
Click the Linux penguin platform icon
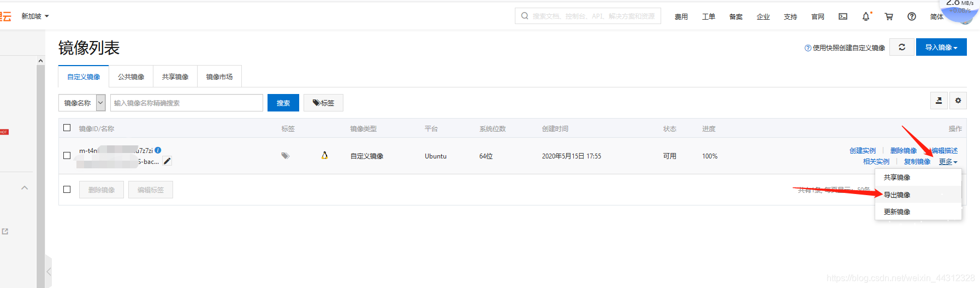click(324, 156)
